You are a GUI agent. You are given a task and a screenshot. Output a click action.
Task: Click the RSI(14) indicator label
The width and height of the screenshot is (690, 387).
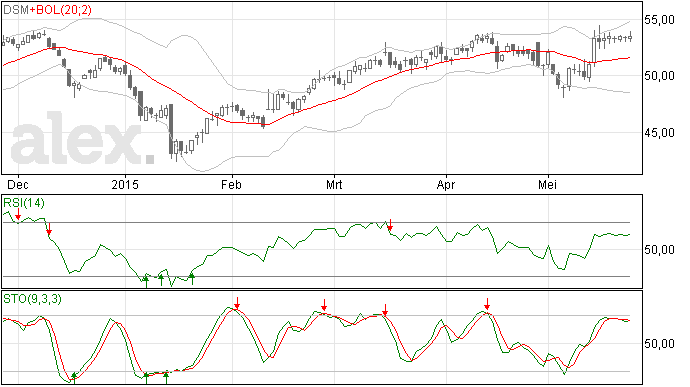click(24, 203)
